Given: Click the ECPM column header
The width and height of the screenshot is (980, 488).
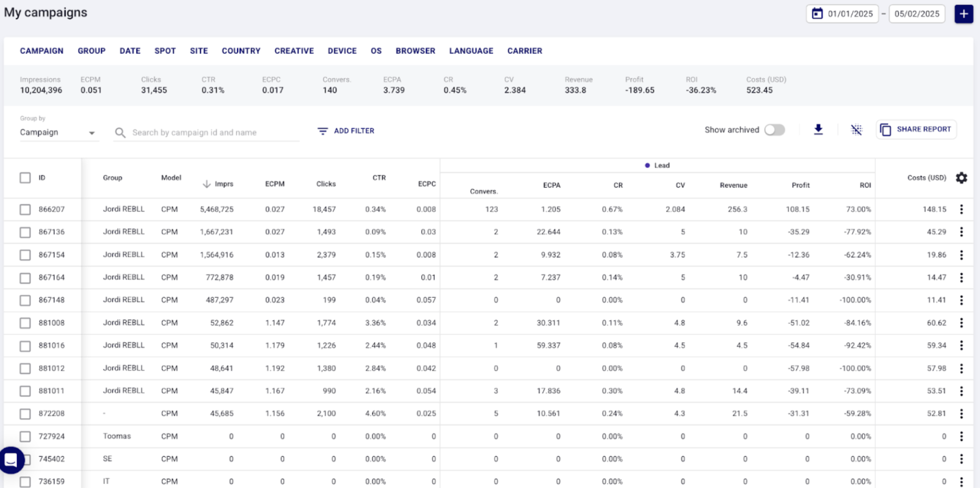Looking at the screenshot, I should pos(275,184).
